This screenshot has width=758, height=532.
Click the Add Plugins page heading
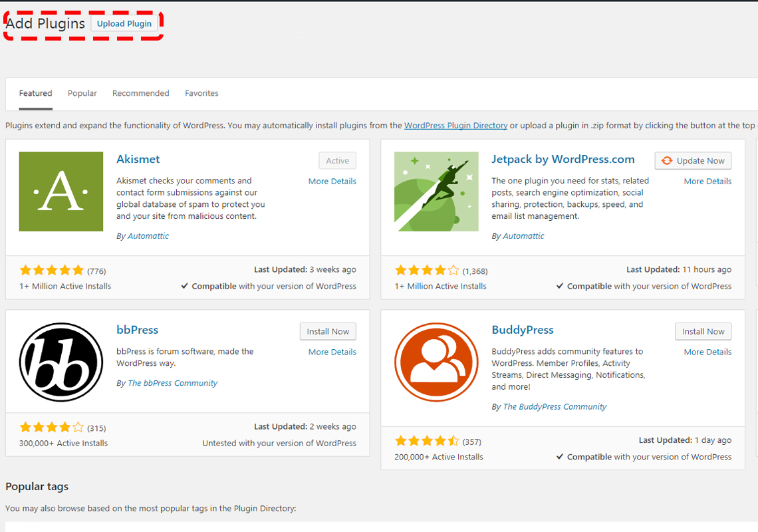[x=45, y=23]
